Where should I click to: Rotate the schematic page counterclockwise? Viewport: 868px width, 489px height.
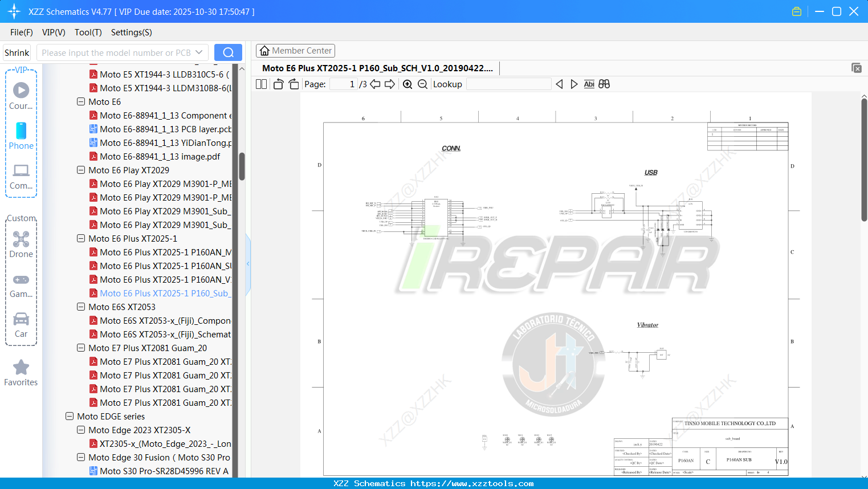coord(278,84)
